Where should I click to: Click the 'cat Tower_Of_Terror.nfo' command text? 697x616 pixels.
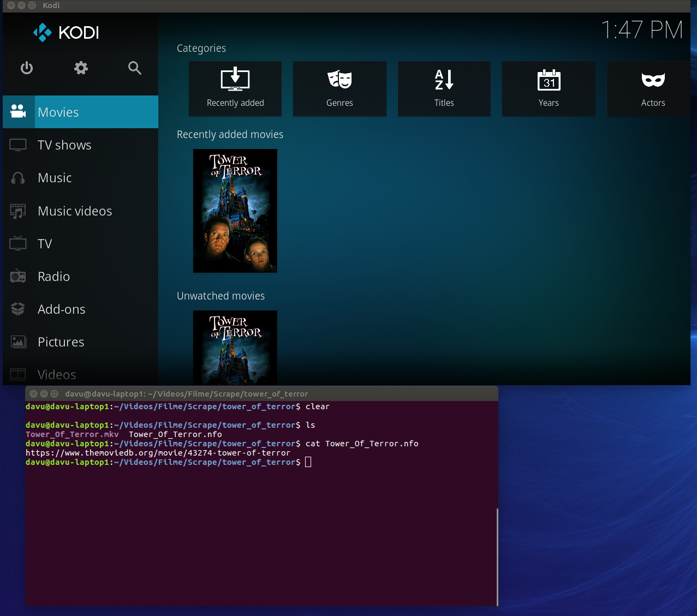click(x=362, y=444)
